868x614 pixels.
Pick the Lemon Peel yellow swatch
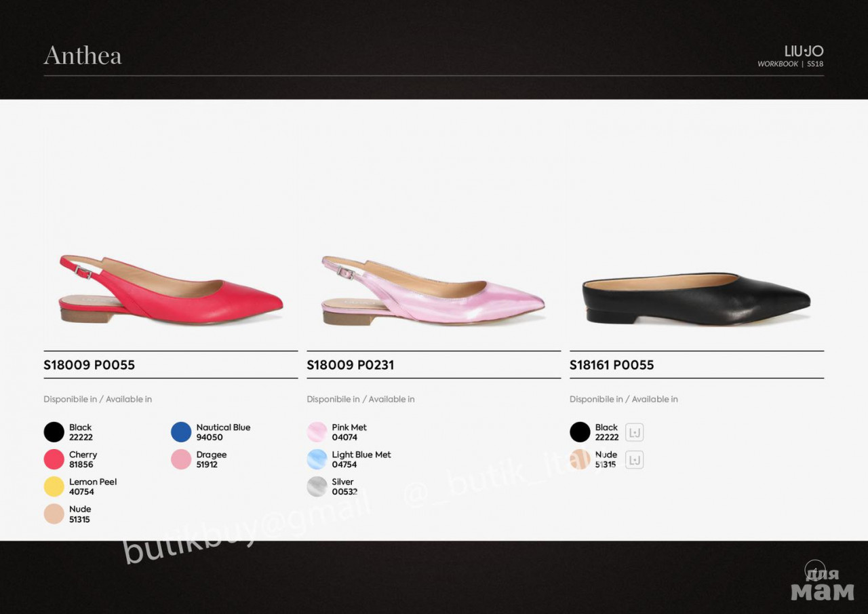(x=54, y=486)
